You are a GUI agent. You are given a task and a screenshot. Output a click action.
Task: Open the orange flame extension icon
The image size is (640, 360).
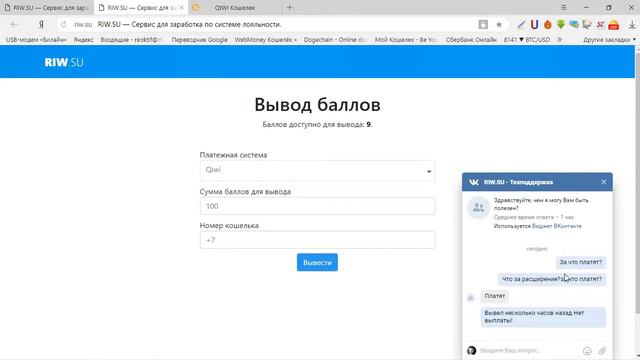point(548,24)
